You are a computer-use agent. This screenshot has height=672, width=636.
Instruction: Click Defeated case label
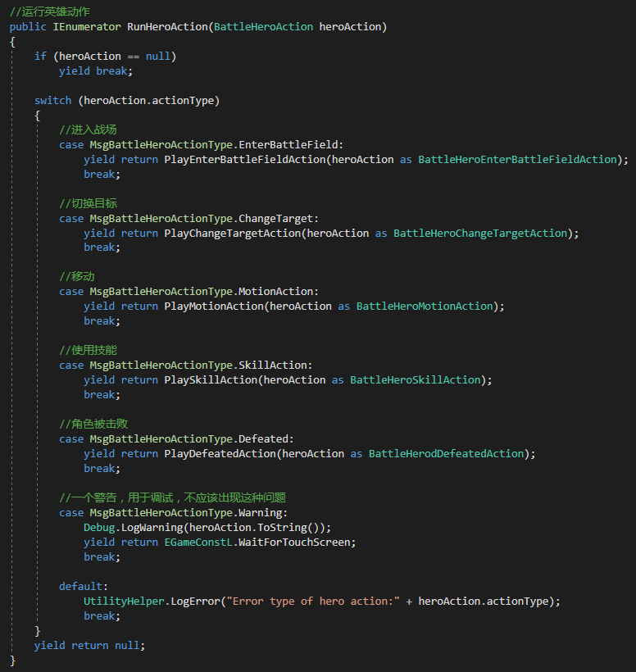point(264,439)
